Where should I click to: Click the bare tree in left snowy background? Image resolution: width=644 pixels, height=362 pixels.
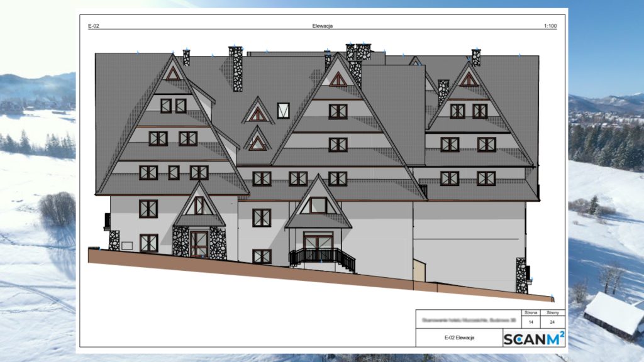pyautogui.click(x=57, y=209)
